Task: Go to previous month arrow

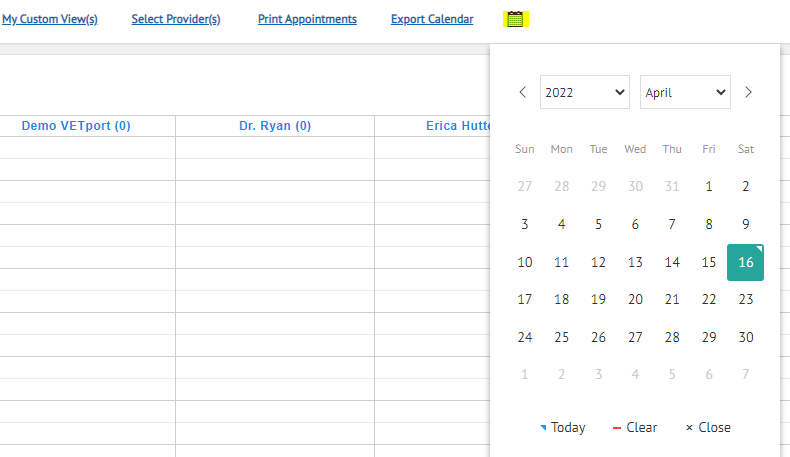Action: [x=522, y=92]
